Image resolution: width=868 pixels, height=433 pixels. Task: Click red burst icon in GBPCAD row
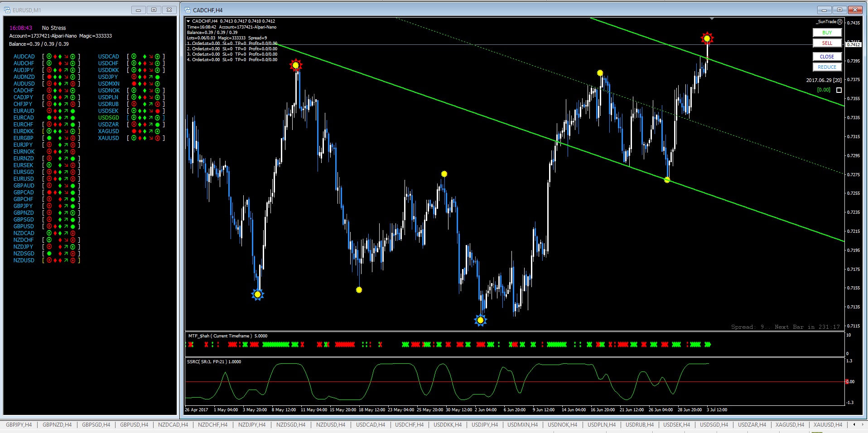click(49, 192)
